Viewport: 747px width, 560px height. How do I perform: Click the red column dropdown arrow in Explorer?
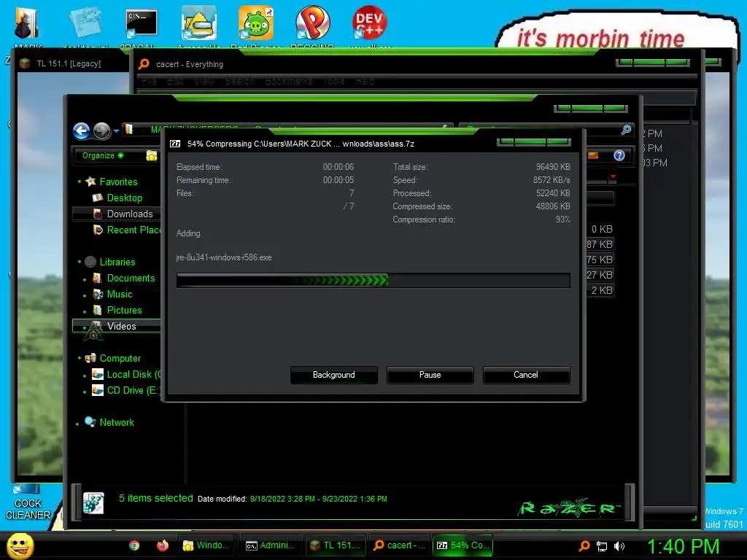coord(613,176)
